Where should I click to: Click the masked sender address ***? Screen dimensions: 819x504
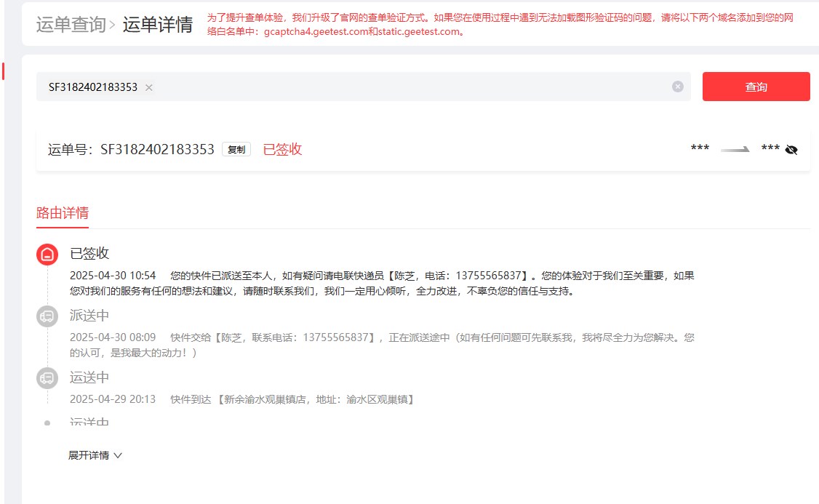(700, 148)
